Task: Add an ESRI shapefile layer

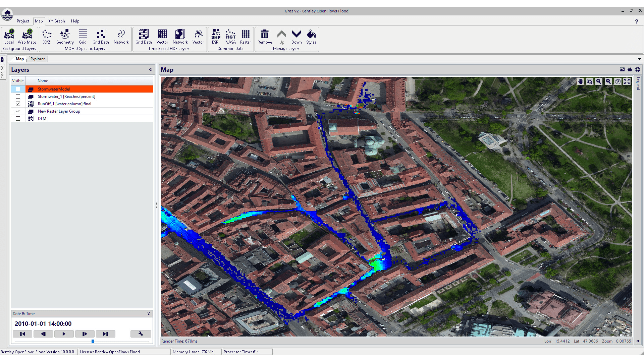Action: point(216,36)
